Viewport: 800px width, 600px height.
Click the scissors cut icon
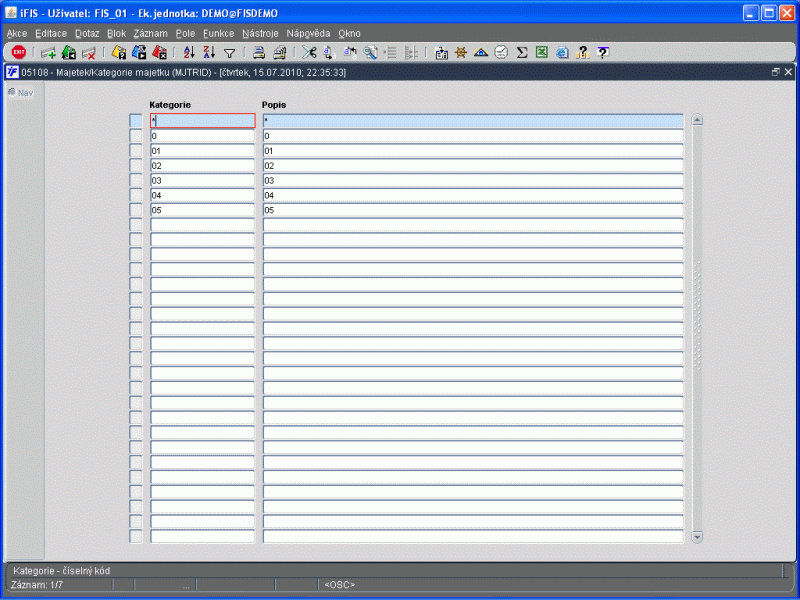click(309, 52)
